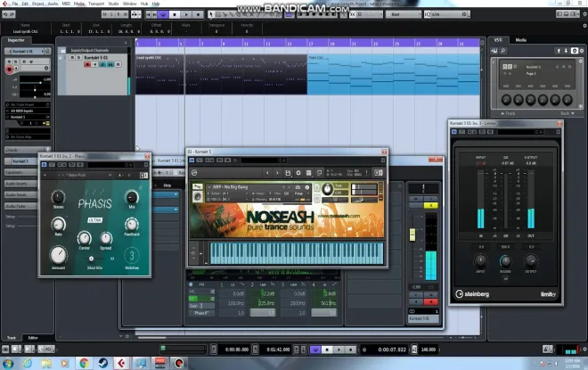Activate Phasis plugin power button
This screenshot has height=370, width=588.
tap(44, 165)
